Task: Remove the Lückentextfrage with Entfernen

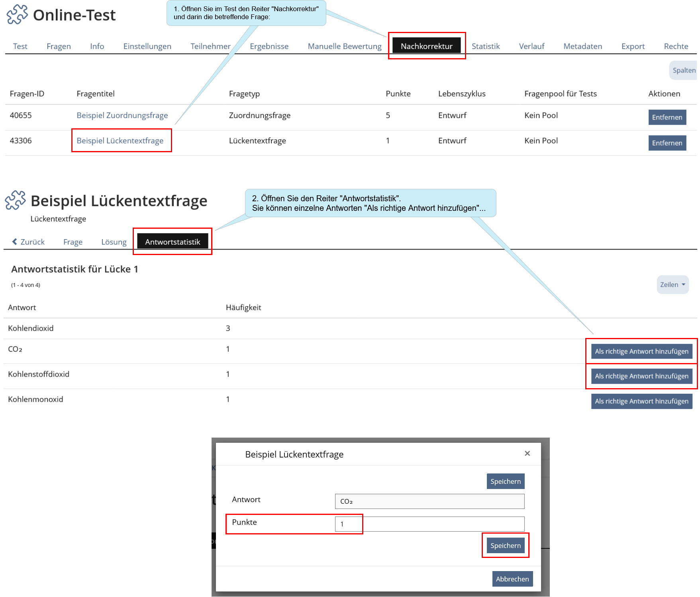Action: coord(667,143)
